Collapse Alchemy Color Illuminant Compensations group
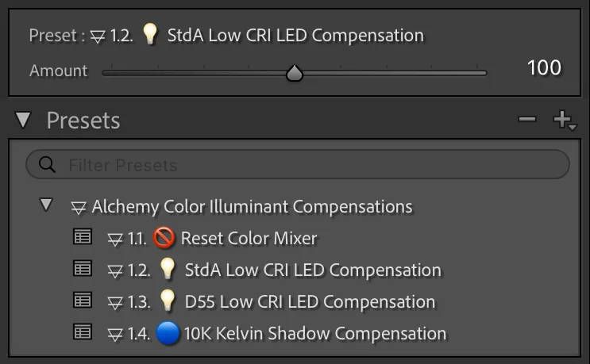The width and height of the screenshot is (590, 364). pyautogui.click(x=47, y=205)
